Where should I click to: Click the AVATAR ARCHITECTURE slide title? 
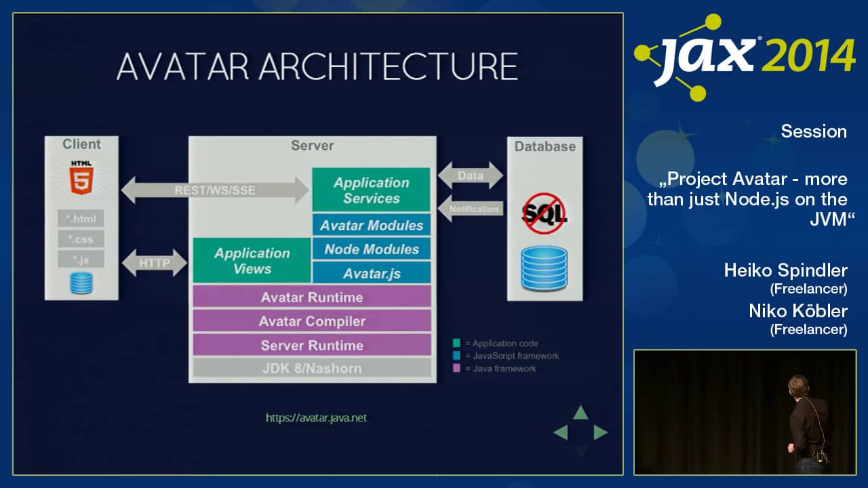tap(317, 66)
